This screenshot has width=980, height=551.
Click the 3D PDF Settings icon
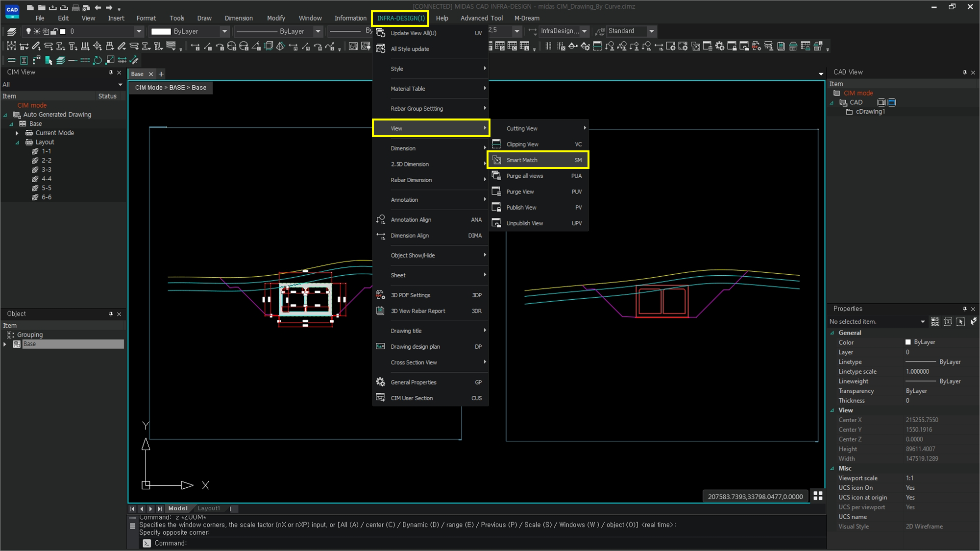click(380, 295)
